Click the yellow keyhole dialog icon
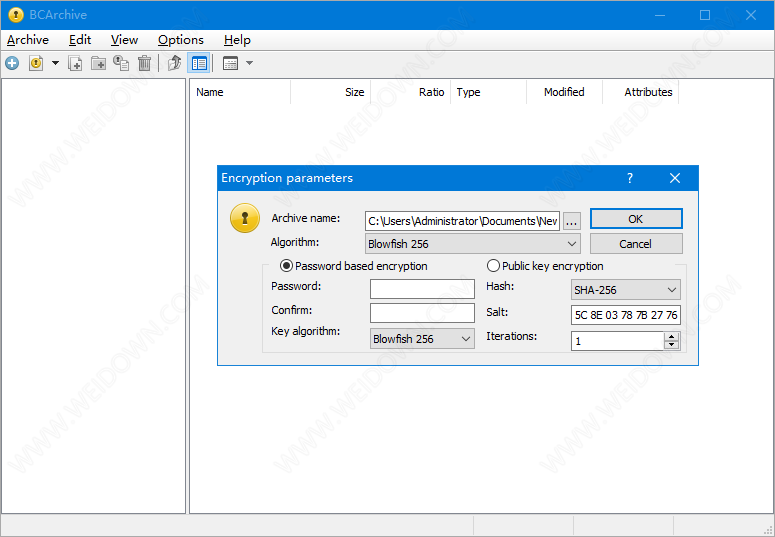Screen dimensions: 775x537 click(245, 218)
